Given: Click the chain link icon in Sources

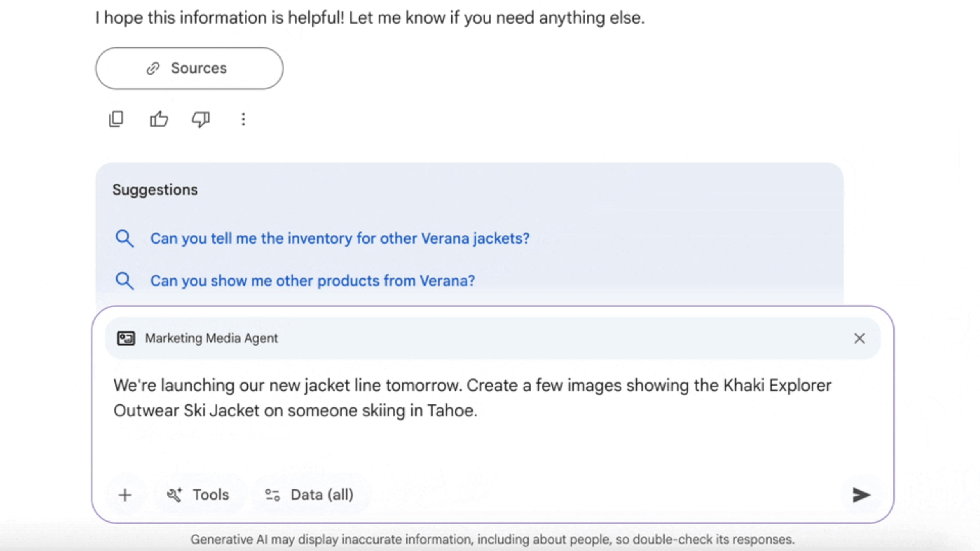Looking at the screenshot, I should (x=153, y=69).
